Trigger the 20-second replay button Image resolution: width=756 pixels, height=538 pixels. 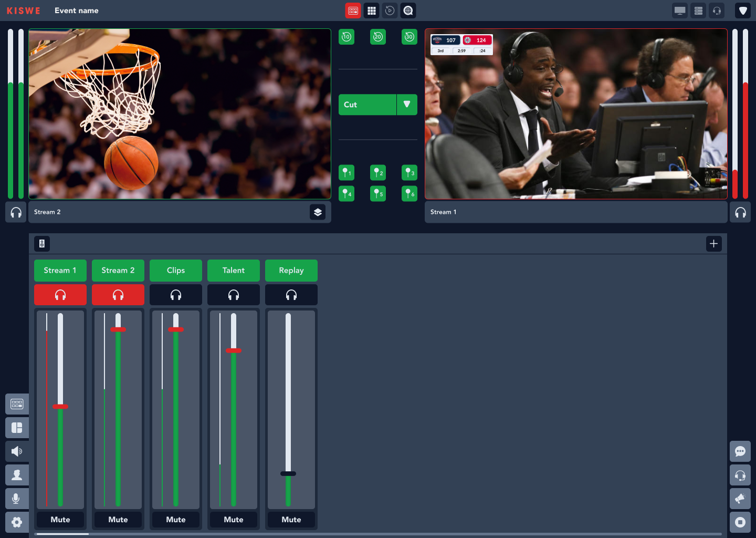(378, 37)
